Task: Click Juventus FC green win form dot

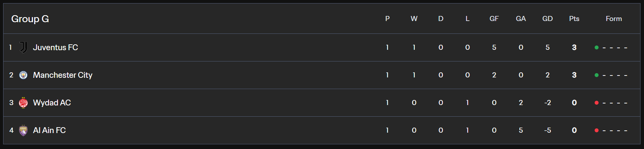Action: [597, 47]
